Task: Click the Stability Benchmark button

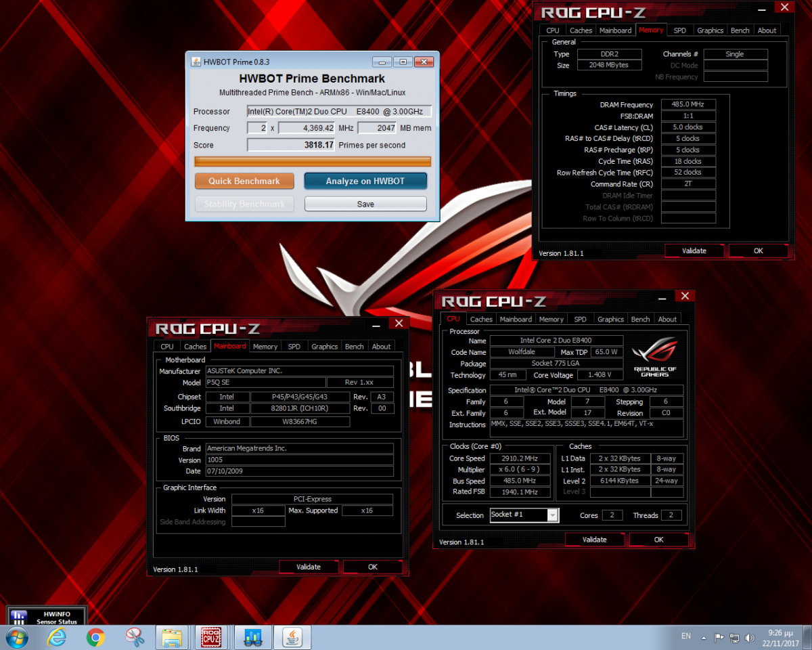Action: pos(244,204)
